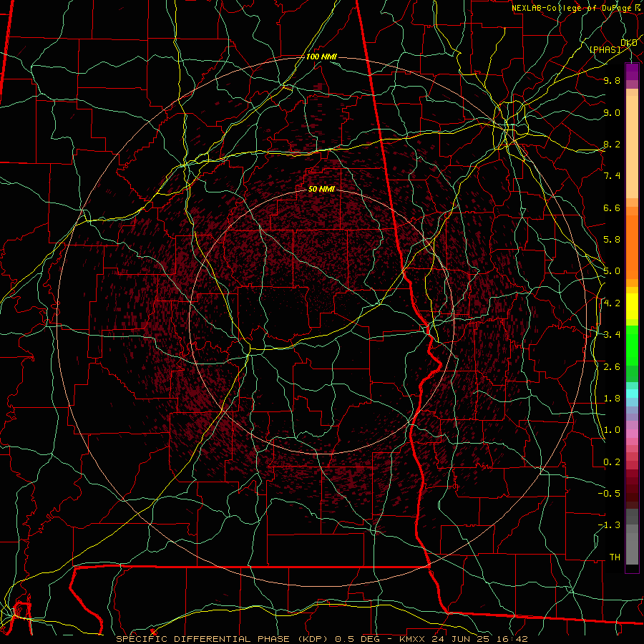Screen dimensions: 644x644
Task: Click the 1.0 scale value
Action: (612, 430)
